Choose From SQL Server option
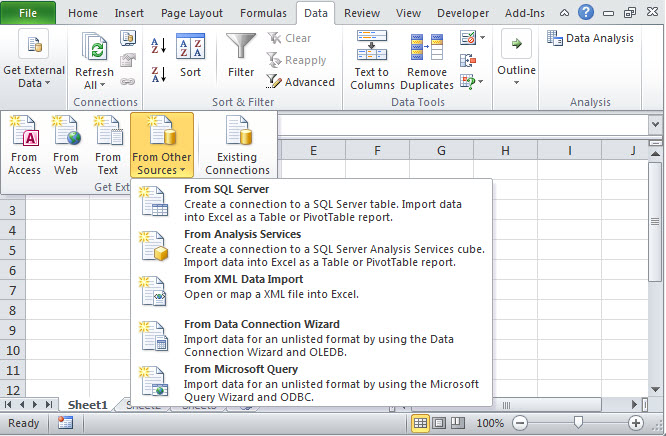Image resolution: width=666 pixels, height=436 pixels. click(311, 203)
